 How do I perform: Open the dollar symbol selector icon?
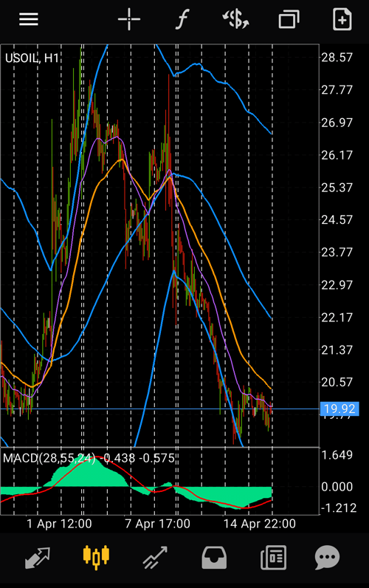[235, 19]
